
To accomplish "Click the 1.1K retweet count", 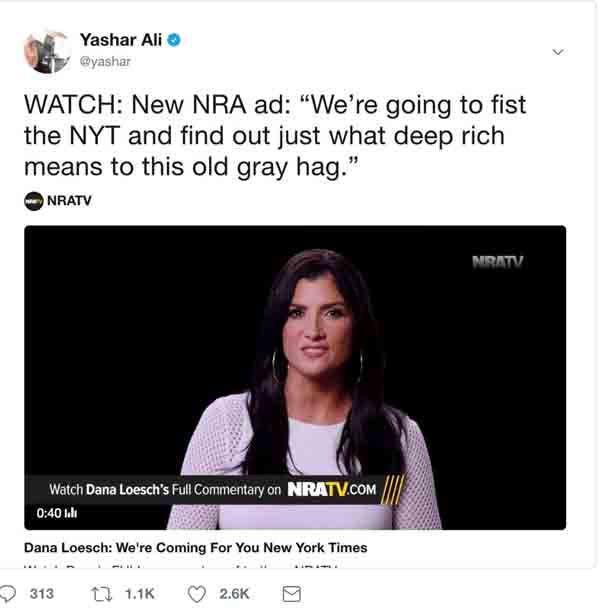I will (x=139, y=594).
